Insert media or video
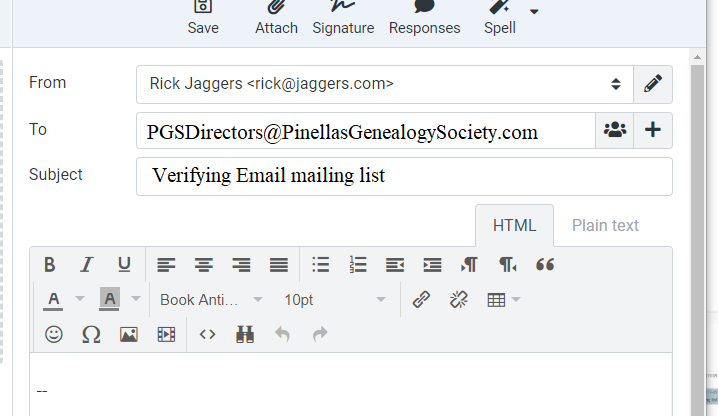 pyautogui.click(x=166, y=334)
